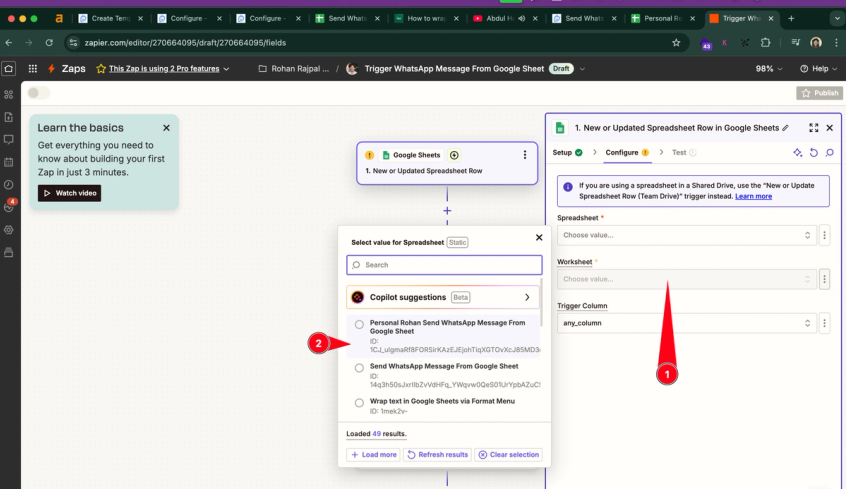
Task: Open Rohan Rajpal folder breadcrumb
Action: (x=294, y=69)
